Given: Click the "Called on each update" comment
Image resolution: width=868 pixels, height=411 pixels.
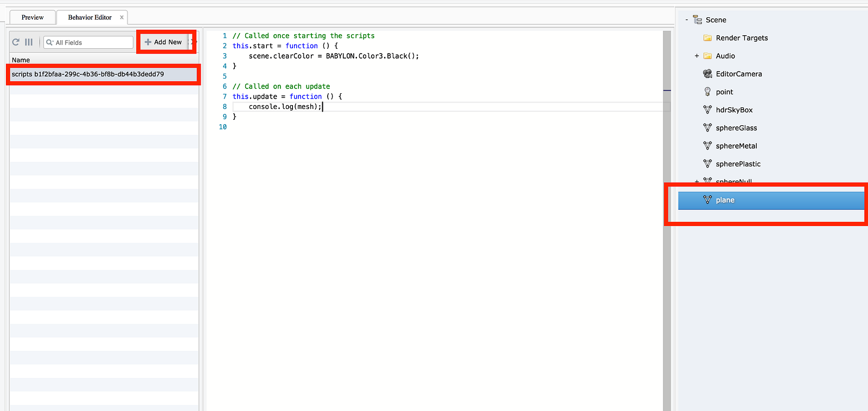Looking at the screenshot, I should [281, 86].
